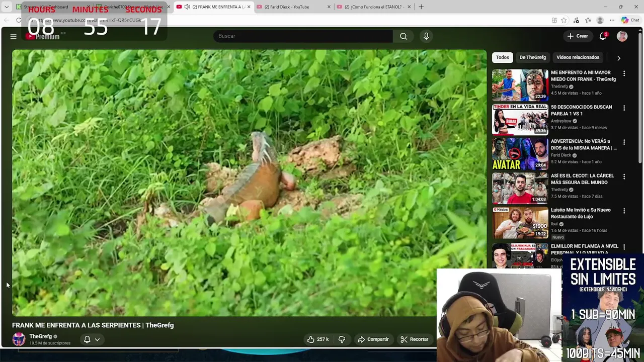Screen dimensions: 644x362
Task: Open the YouTube hamburger guide menu
Action: click(14, 36)
